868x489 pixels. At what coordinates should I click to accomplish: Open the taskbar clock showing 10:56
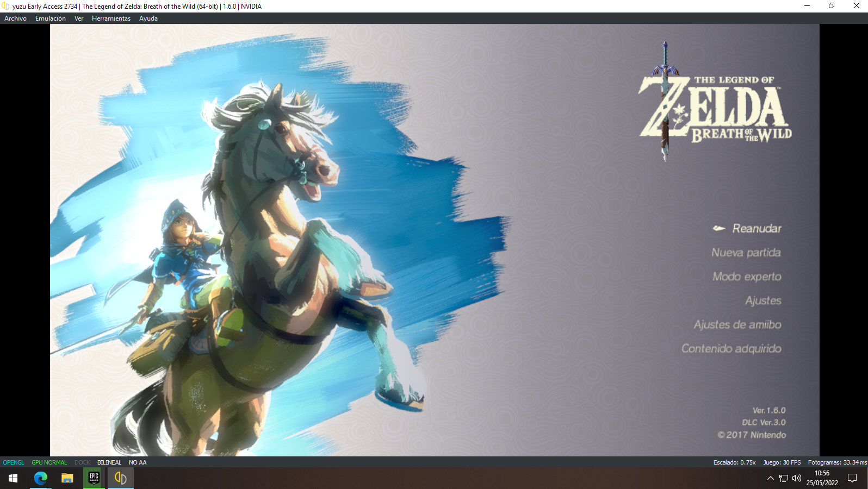point(822,478)
